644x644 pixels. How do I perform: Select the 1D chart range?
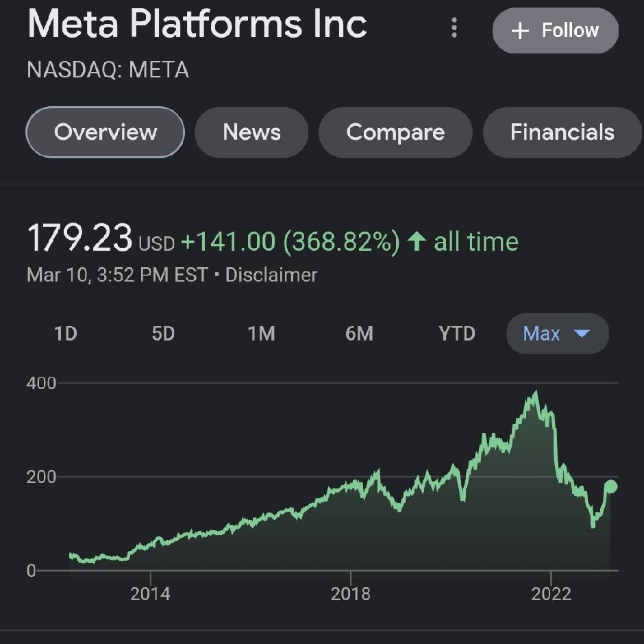click(65, 334)
